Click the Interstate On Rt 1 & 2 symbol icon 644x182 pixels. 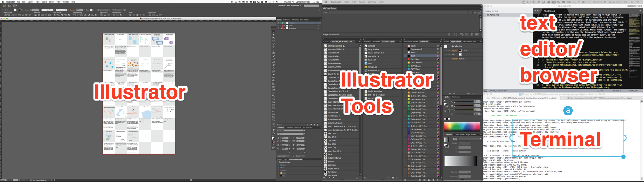tap(325, 46)
